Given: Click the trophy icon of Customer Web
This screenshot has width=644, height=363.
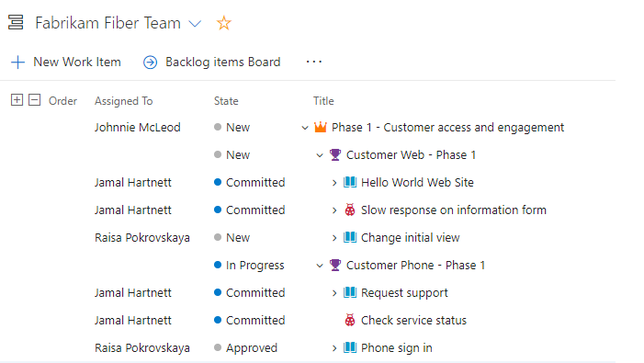Looking at the screenshot, I should 335,154.
